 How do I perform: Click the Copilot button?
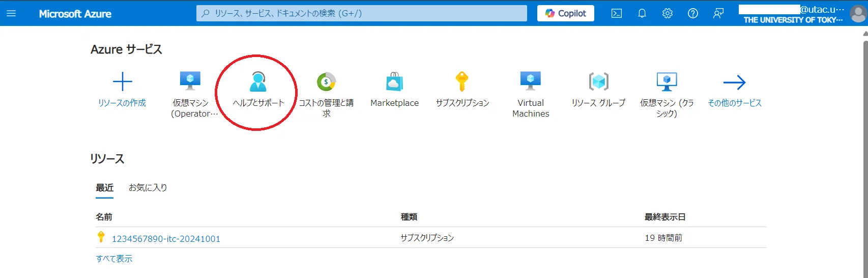point(565,13)
